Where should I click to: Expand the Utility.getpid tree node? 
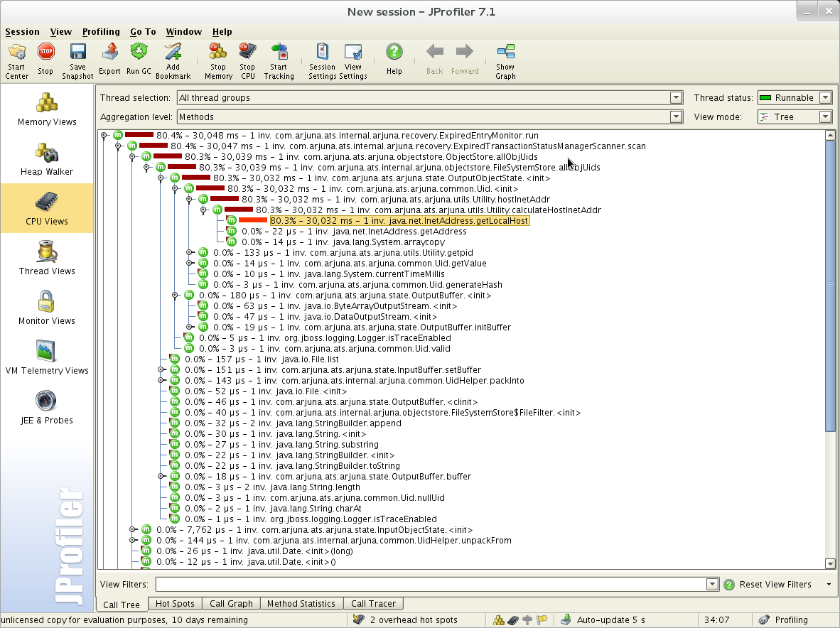[x=189, y=253]
